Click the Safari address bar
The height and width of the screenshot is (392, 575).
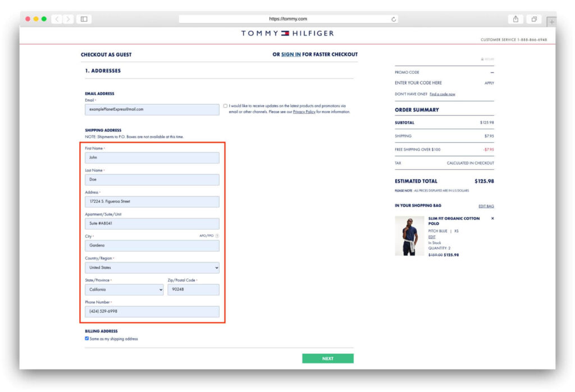tap(288, 19)
